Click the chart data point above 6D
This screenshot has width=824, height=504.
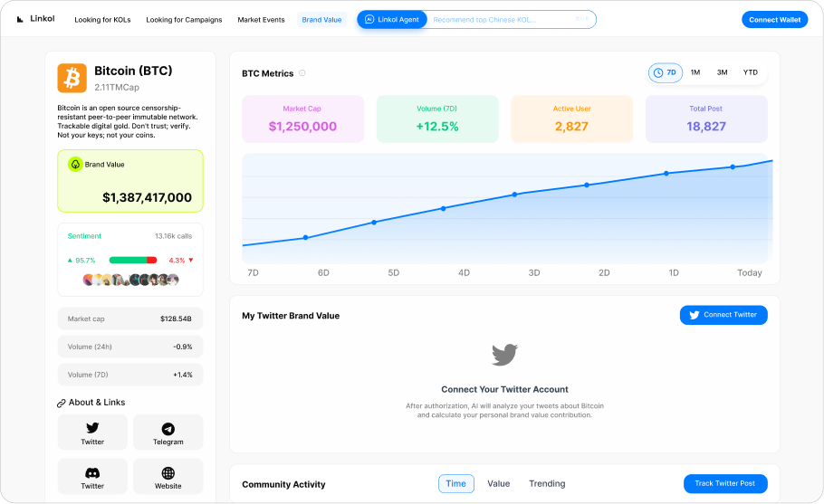coord(306,238)
